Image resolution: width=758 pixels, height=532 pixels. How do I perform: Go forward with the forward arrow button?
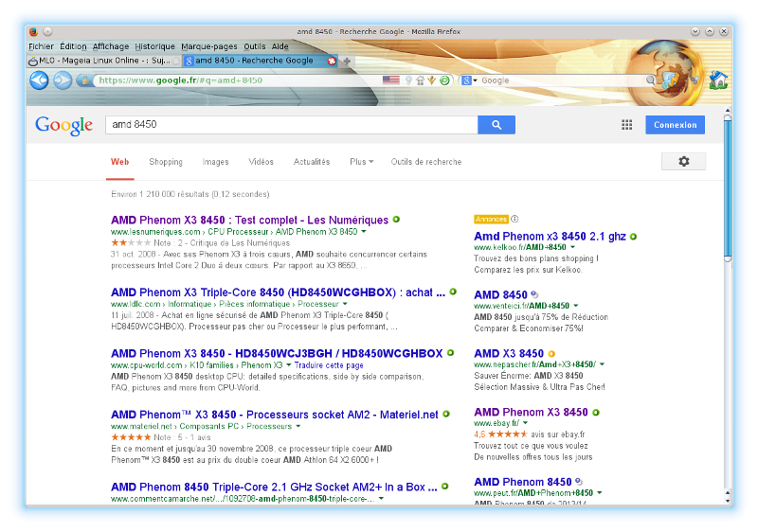coord(63,80)
